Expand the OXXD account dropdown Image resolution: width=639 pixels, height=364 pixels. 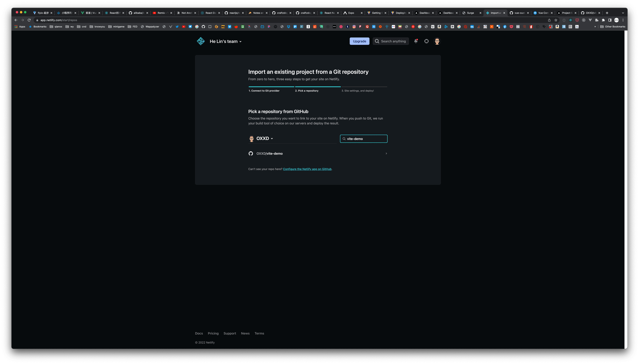(x=272, y=138)
